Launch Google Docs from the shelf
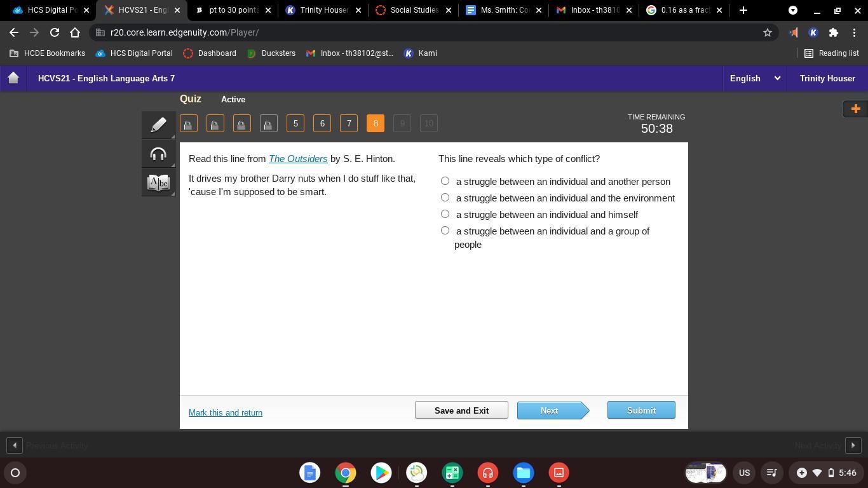Screen dimensions: 868x488 click(x=310, y=473)
